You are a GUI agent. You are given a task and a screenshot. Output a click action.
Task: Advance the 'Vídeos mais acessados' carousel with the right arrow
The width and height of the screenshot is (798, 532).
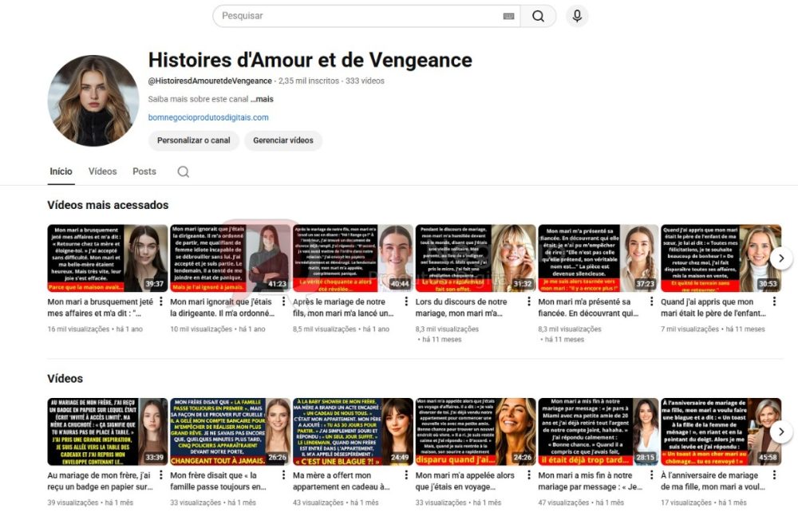pyautogui.click(x=780, y=258)
